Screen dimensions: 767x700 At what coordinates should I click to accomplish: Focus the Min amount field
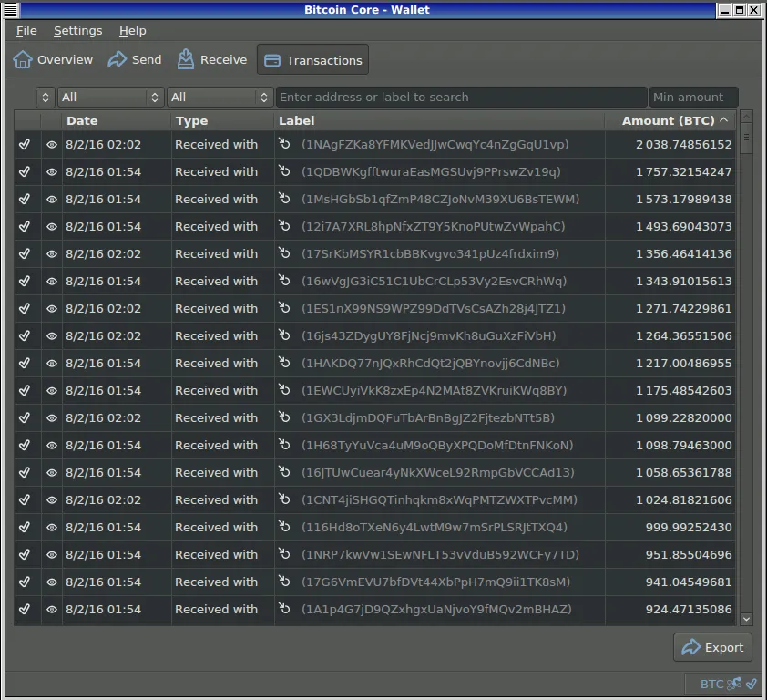coord(693,97)
